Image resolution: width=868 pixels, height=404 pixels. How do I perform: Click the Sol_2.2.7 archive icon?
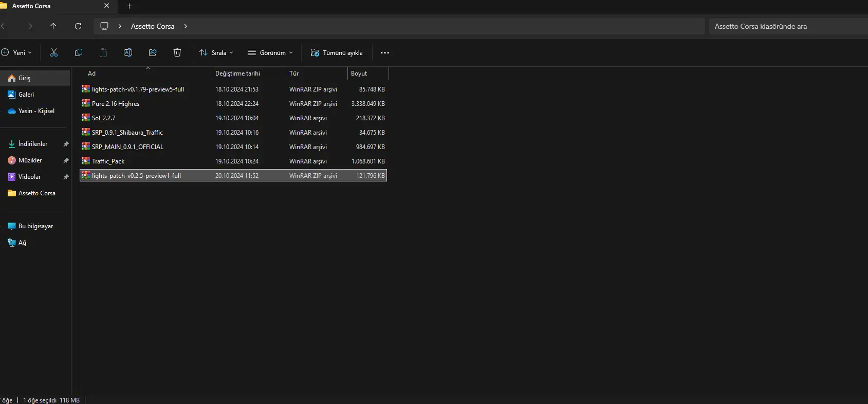(x=86, y=118)
